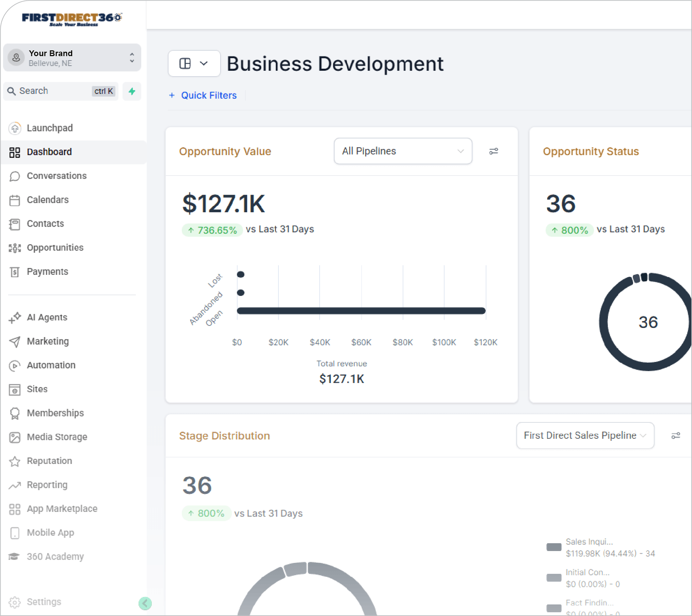Image resolution: width=692 pixels, height=616 pixels.
Task: Click the App Marketplace grid icon
Action: tap(15, 509)
